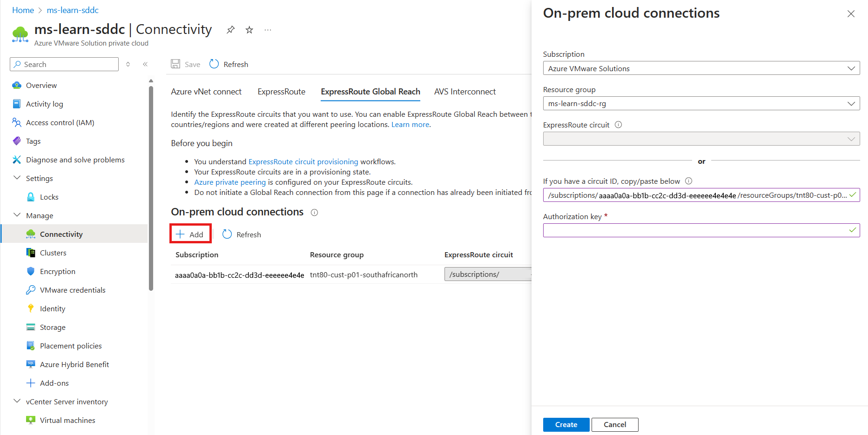The width and height of the screenshot is (868, 435).
Task: Pin the ms-learn-sddc blade
Action: (x=230, y=30)
